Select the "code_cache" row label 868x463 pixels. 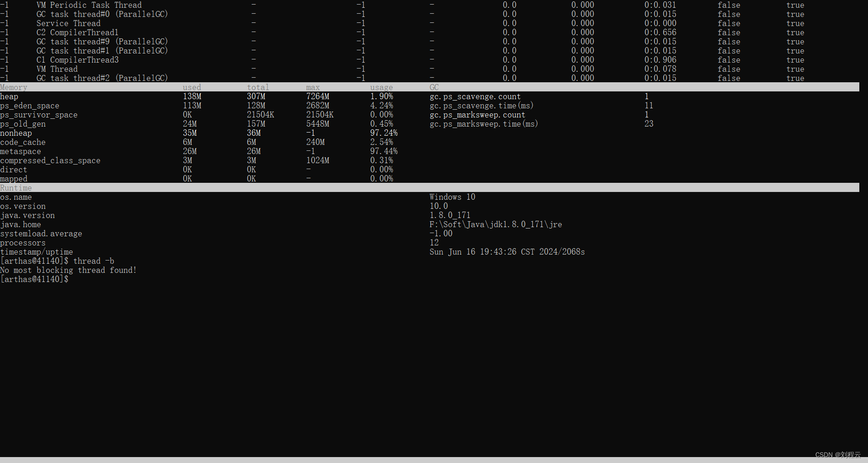[x=23, y=142]
